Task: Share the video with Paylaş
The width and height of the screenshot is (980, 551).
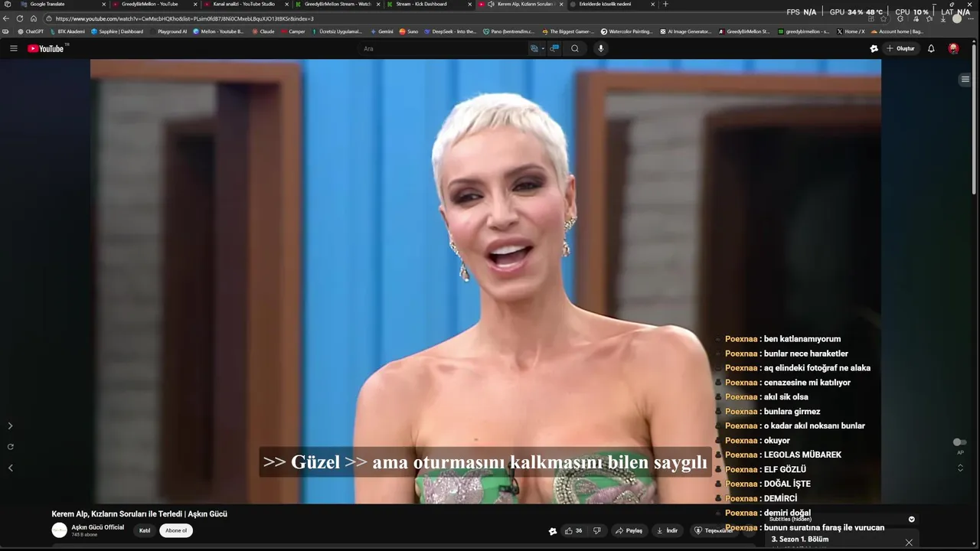Action: 629,530
